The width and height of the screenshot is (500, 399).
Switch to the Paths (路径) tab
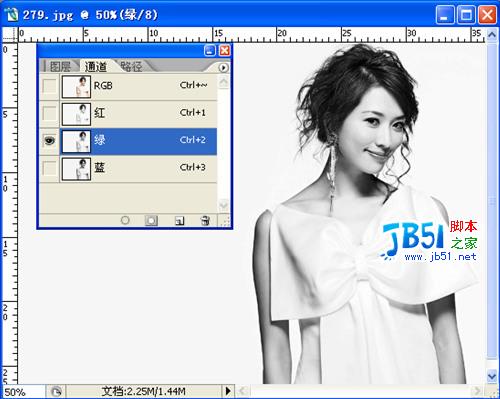click(131, 66)
